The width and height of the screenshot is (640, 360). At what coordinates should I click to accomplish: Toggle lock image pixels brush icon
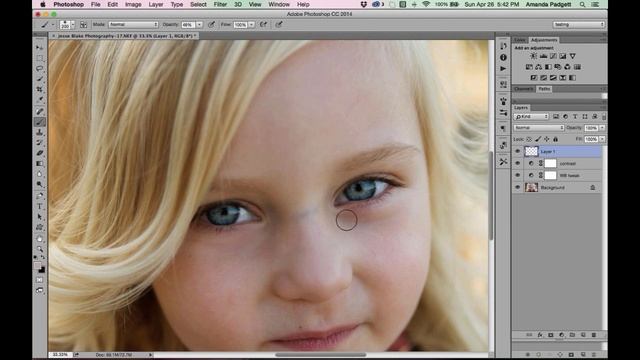(x=538, y=139)
